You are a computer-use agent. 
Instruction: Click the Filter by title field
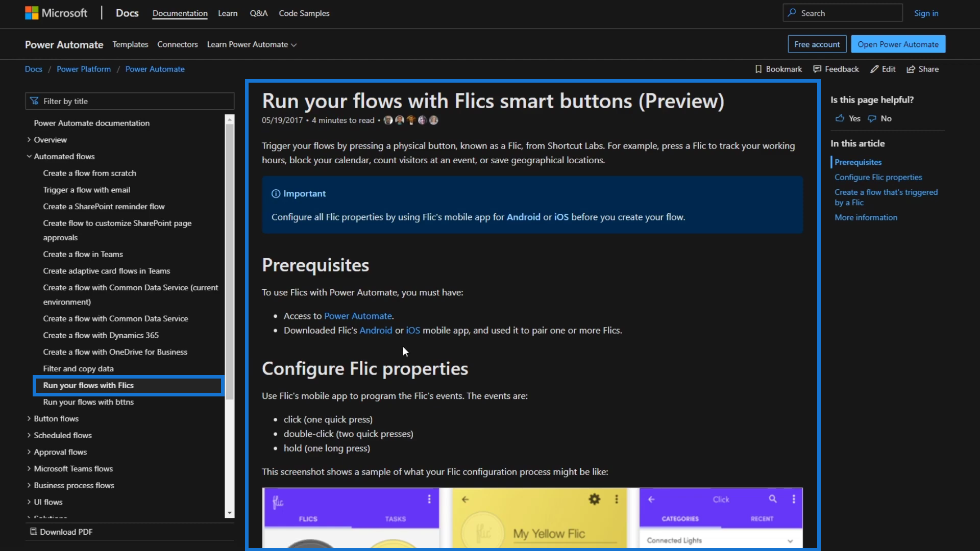(x=130, y=101)
